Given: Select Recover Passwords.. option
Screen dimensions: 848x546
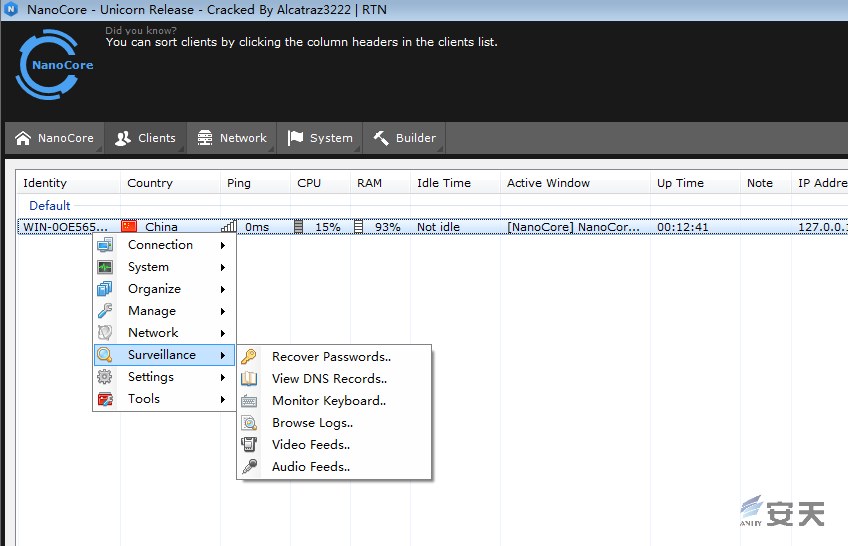Looking at the screenshot, I should (334, 357).
